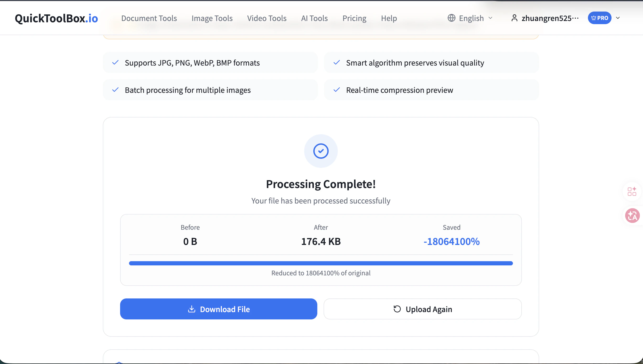Click the translate floating icon
This screenshot has width=643, height=364.
tap(632, 216)
